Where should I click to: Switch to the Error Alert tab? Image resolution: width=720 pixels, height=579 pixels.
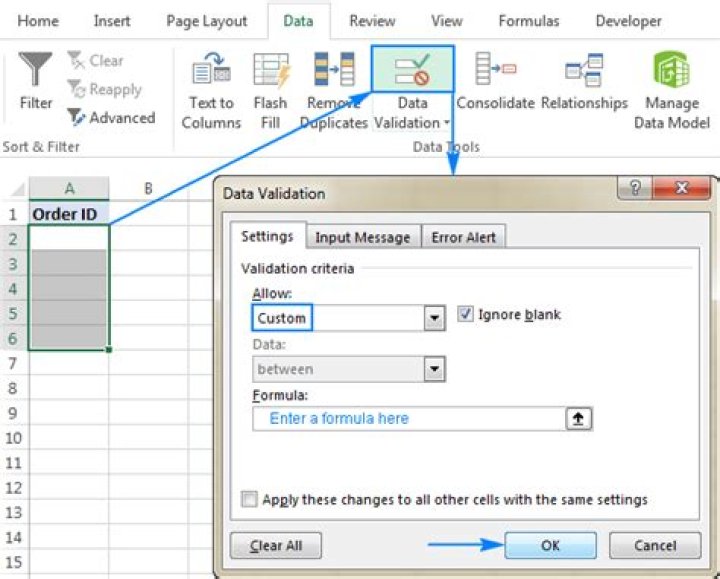463,237
